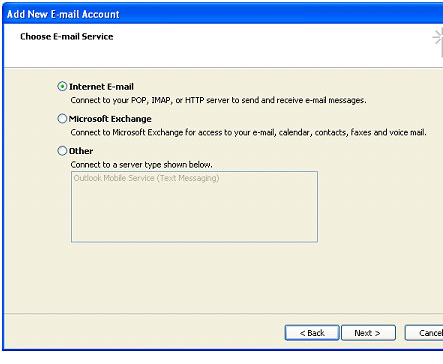Screen dimensions: 443x364
Task: Click the "Connect to your POP, IMAP, or HTTP server" description
Action: (218, 100)
